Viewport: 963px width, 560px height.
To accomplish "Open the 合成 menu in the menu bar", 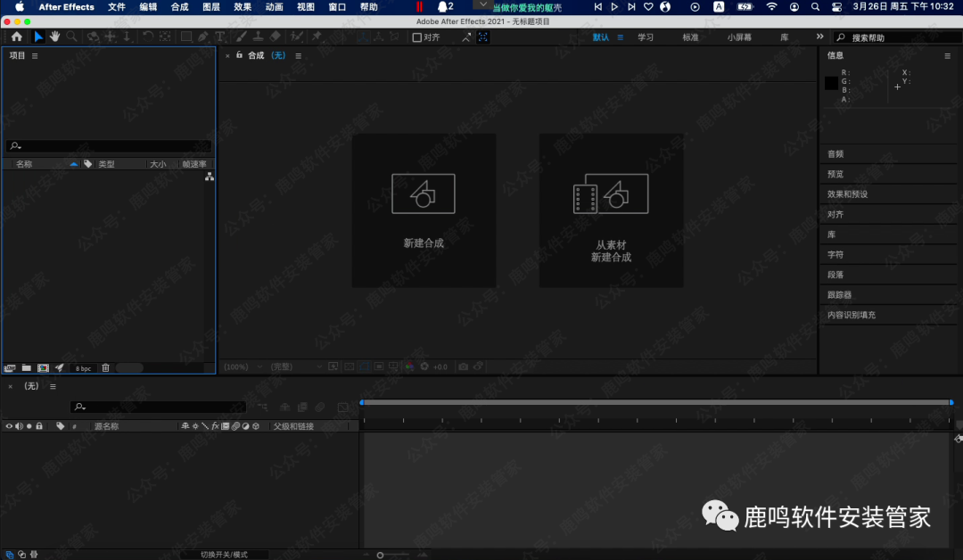I will click(179, 6).
